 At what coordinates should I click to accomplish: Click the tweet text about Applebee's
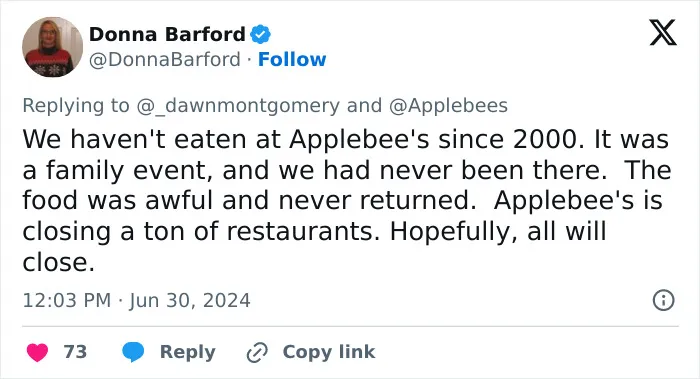[x=347, y=200]
